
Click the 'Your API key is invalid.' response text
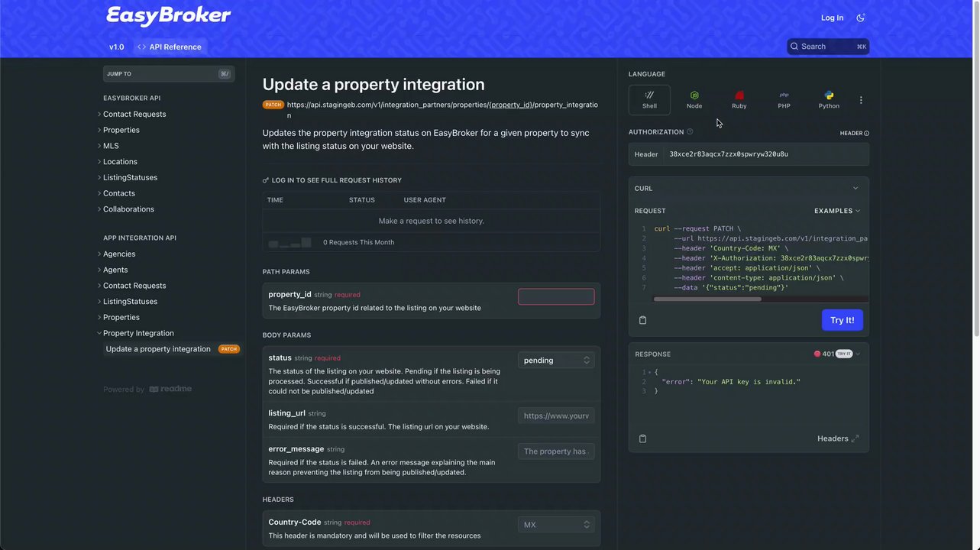tap(749, 382)
